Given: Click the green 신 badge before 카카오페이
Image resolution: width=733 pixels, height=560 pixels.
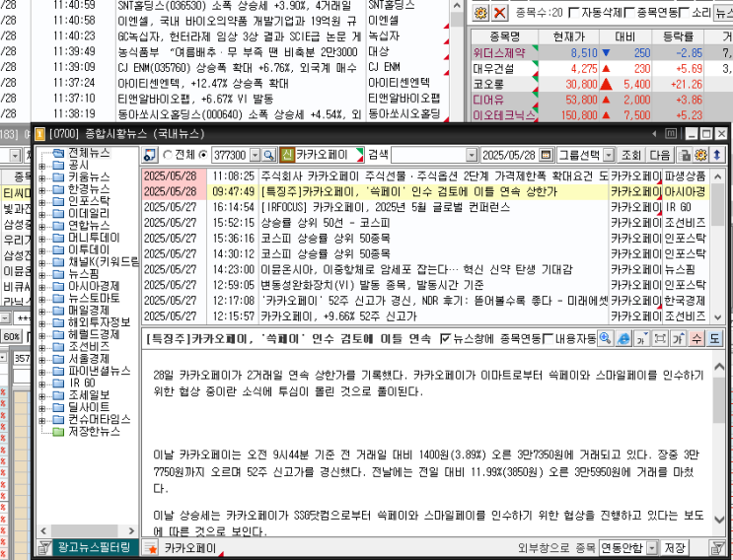Looking at the screenshot, I should [x=287, y=155].
